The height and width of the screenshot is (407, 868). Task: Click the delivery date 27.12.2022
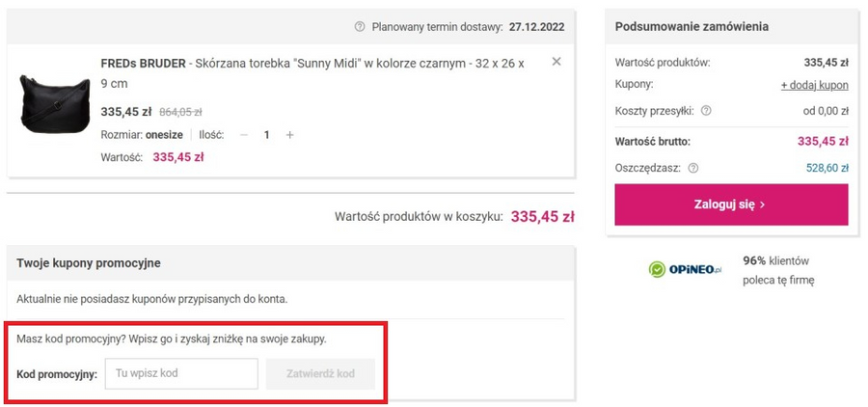(x=541, y=26)
